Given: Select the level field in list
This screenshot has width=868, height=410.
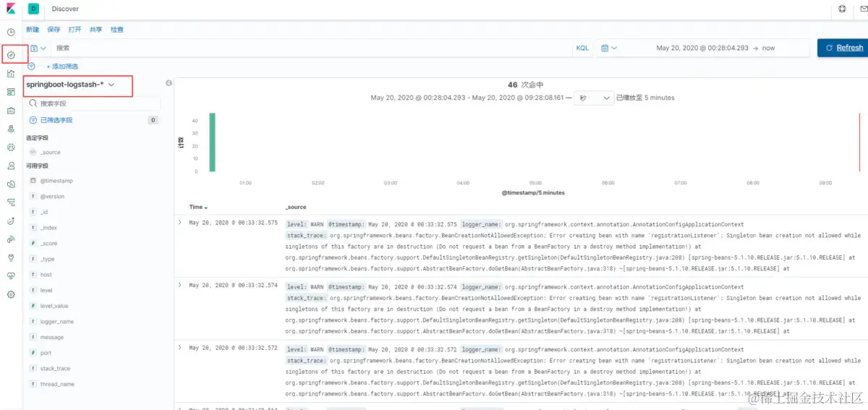Looking at the screenshot, I should point(46,290).
